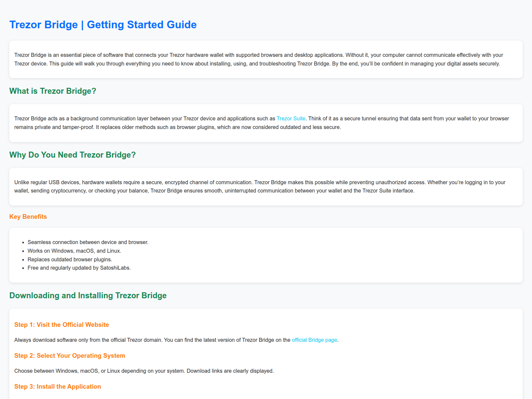Select 'Works on Windows, macOS, and Linux' item
532x399 pixels.
74,251
